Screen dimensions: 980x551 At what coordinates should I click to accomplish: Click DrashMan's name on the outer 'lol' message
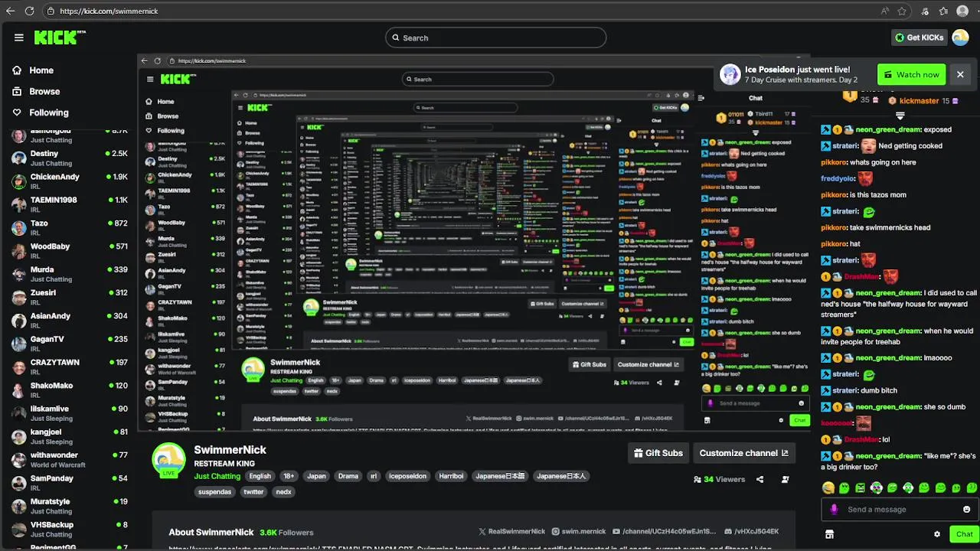point(861,439)
